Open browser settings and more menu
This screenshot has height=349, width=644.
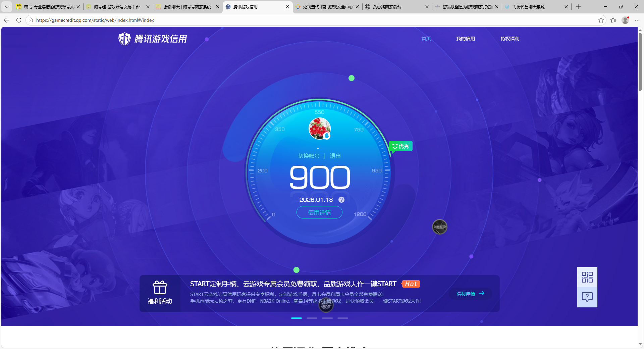(x=637, y=20)
